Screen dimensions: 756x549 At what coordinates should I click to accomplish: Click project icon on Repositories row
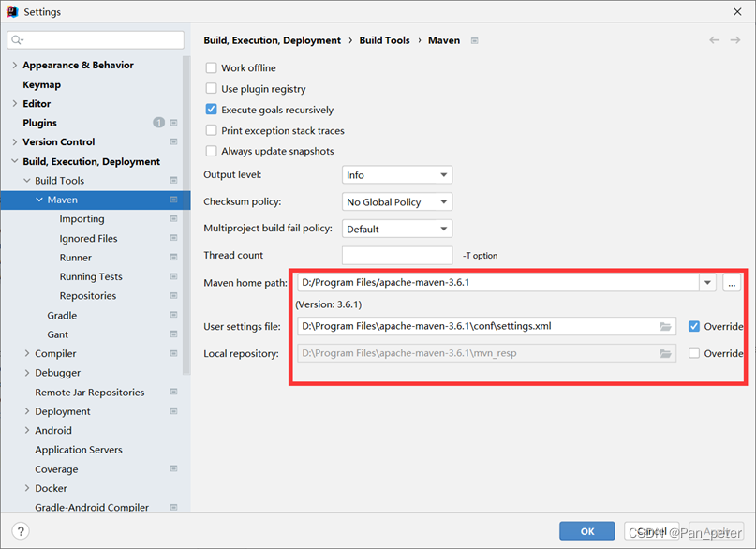173,295
